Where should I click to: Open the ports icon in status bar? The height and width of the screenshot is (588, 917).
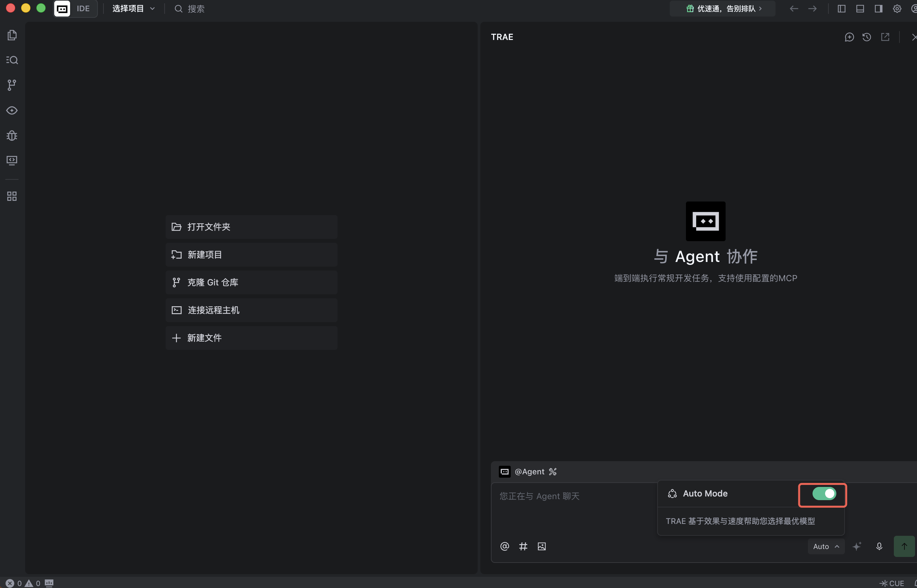point(49,583)
